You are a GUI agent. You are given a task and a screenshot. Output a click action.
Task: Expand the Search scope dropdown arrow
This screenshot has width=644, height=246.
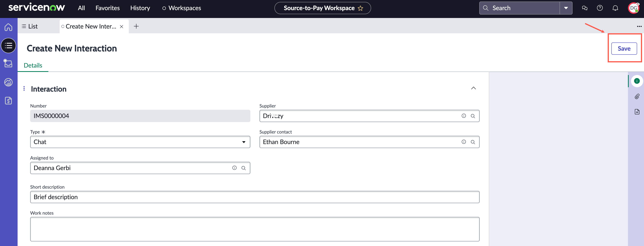566,8
